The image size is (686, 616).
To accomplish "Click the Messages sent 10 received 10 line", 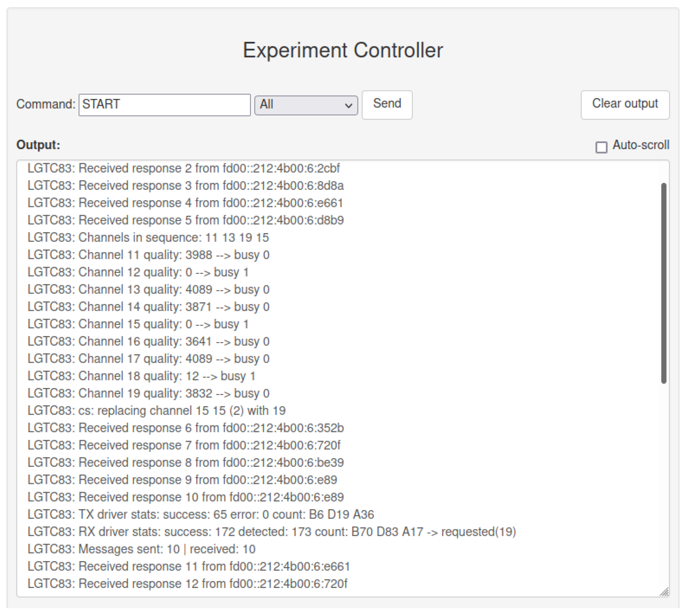I will (x=141, y=549).
